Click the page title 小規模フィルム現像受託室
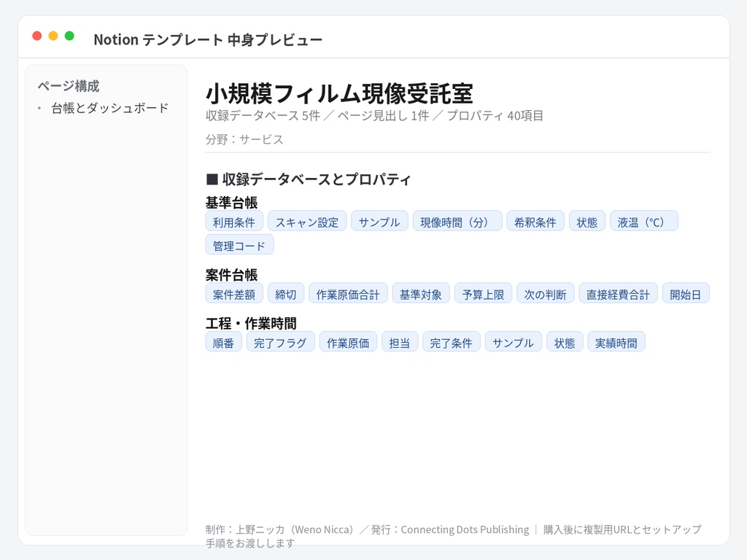This screenshot has width=747, height=560. coord(339,93)
